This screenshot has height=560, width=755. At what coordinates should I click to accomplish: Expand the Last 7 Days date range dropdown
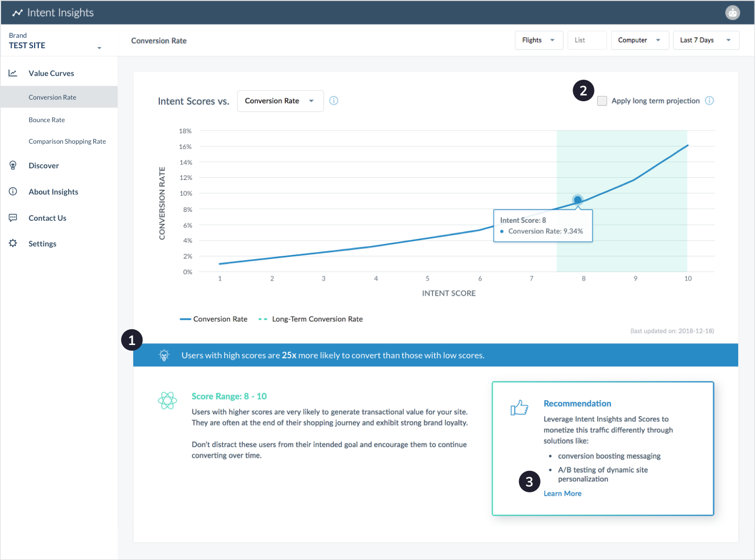click(x=706, y=40)
